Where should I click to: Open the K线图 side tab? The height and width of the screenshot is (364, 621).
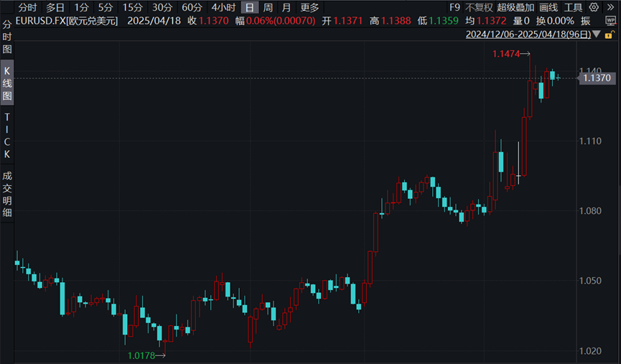7,83
